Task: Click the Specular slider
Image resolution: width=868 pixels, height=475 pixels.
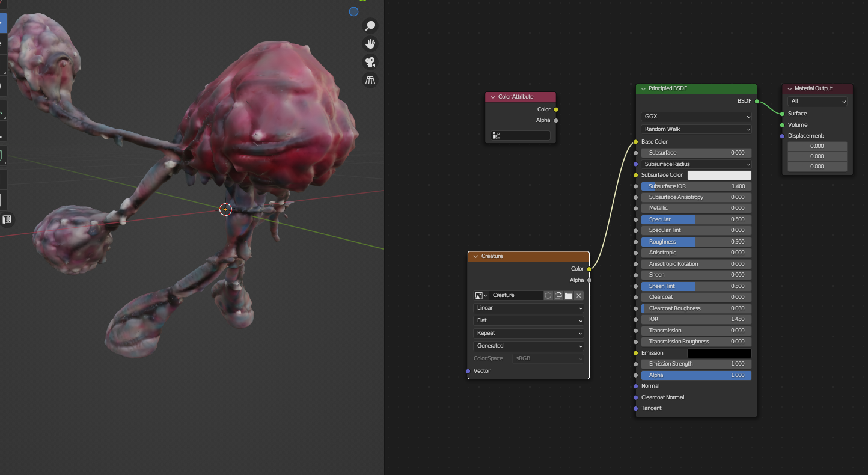Action: click(696, 219)
